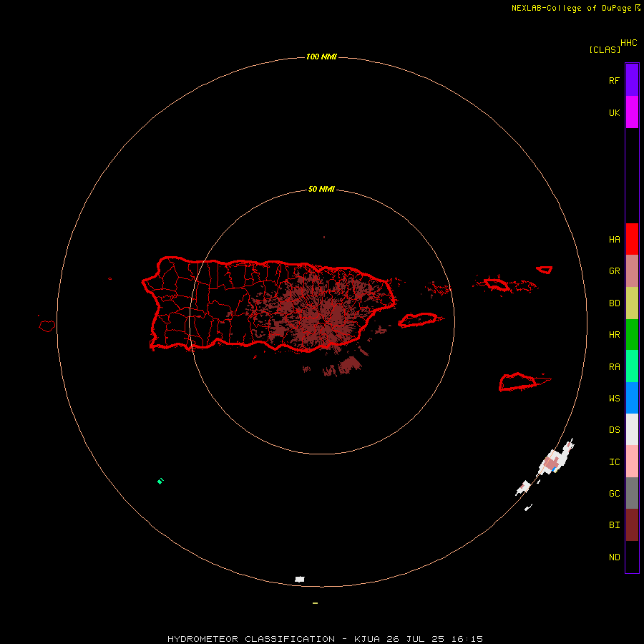Click the BI legend label
Viewport: 644px width, 644px height.
[x=614, y=525]
